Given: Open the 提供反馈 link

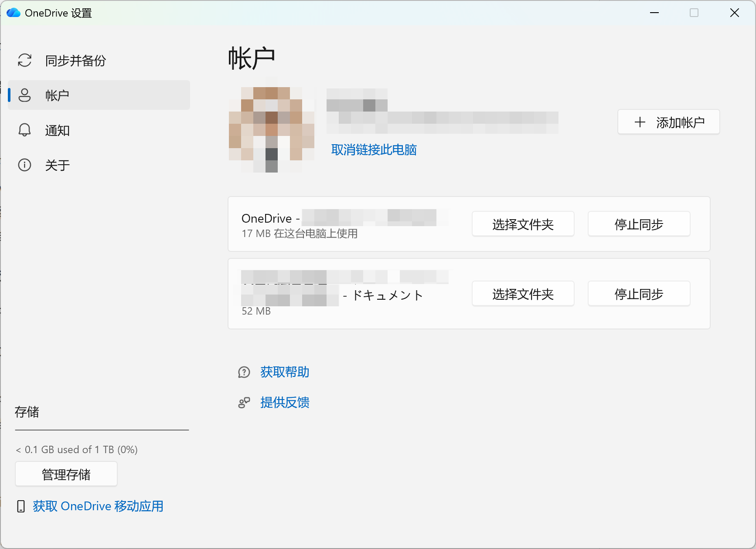Looking at the screenshot, I should tap(285, 403).
